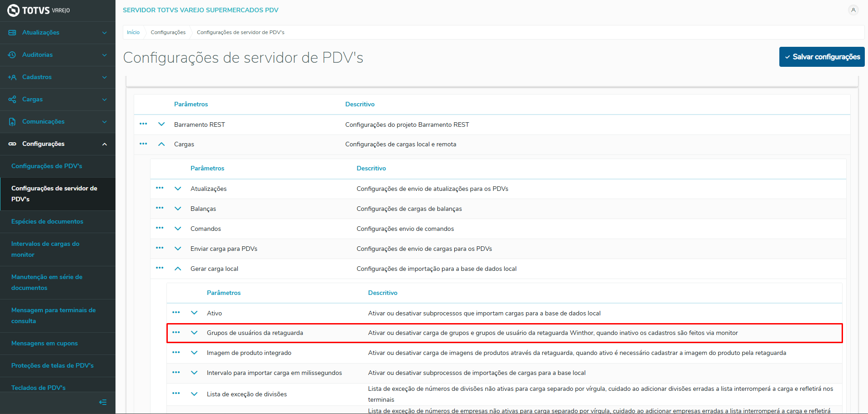
Task: Expand the Barramento REST row
Action: tap(161, 124)
